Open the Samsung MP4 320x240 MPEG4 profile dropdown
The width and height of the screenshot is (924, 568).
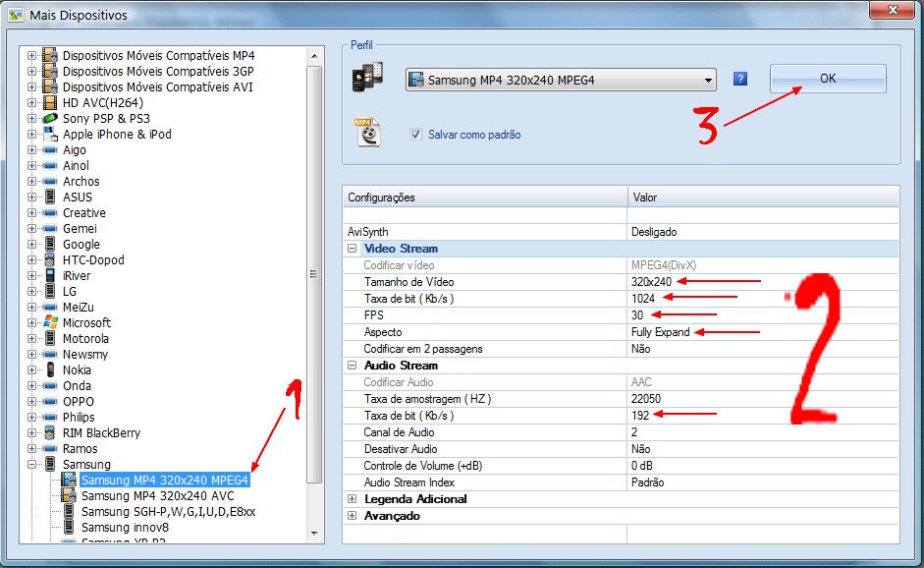tap(561, 80)
